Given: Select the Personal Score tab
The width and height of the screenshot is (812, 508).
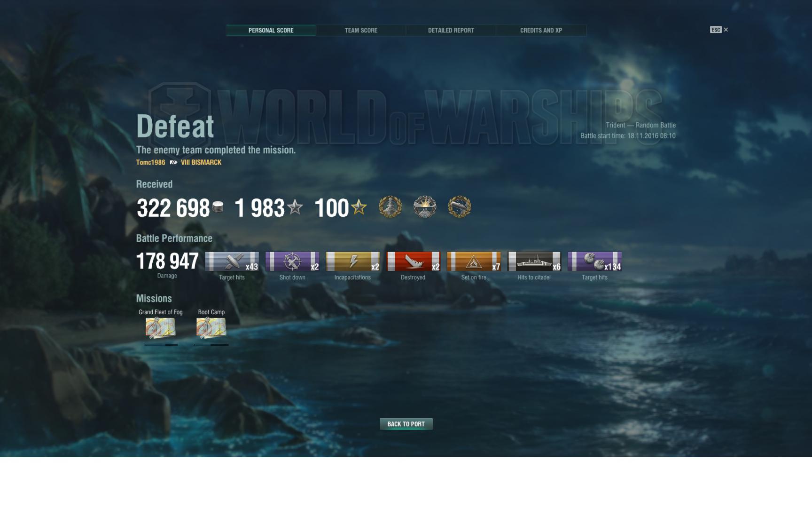Looking at the screenshot, I should 271,30.
